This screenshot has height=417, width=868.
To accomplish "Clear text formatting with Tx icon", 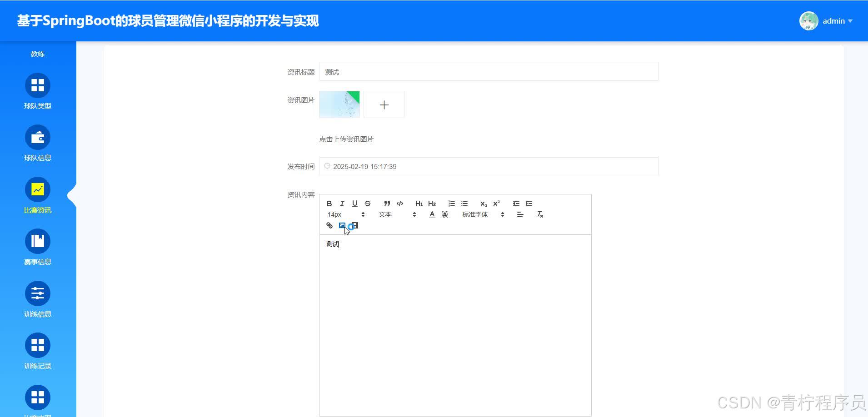I will 540,214.
